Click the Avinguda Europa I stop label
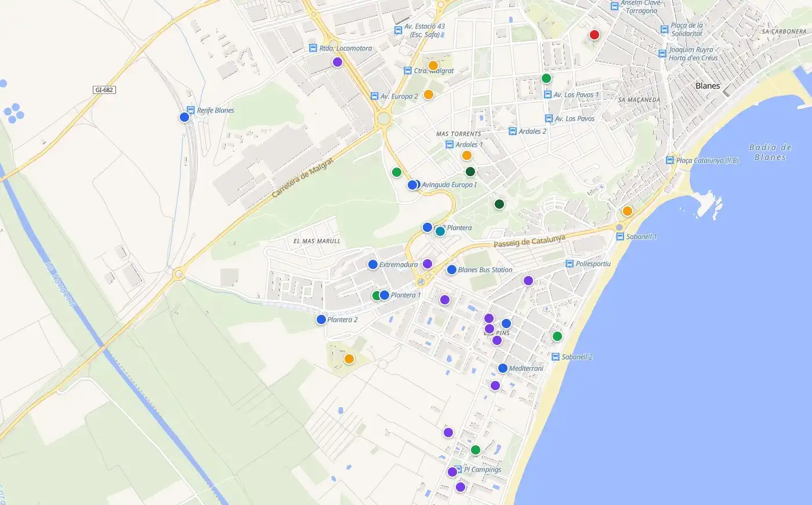 coord(449,185)
